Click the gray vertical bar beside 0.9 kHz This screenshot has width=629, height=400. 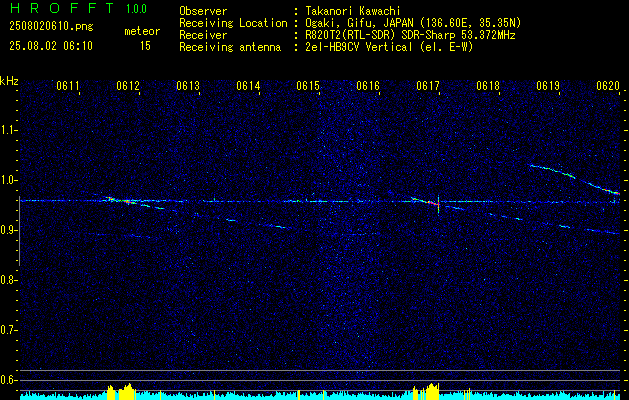coord(19,230)
